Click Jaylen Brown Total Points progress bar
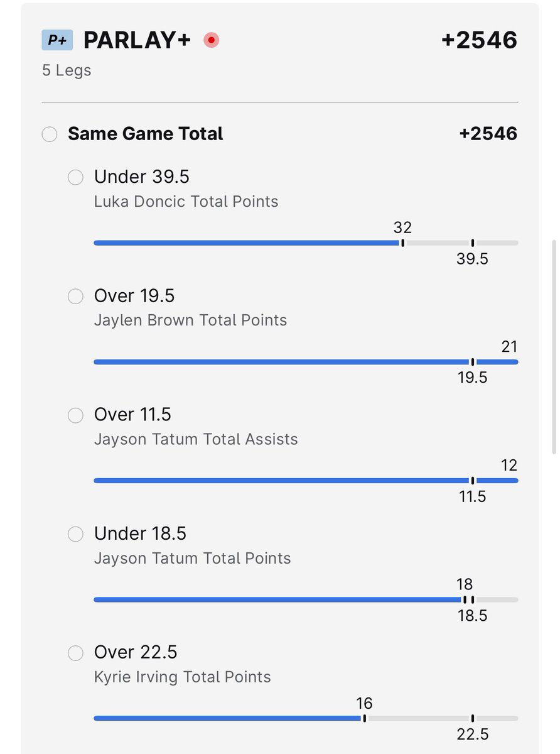560x754 pixels. pos(306,362)
